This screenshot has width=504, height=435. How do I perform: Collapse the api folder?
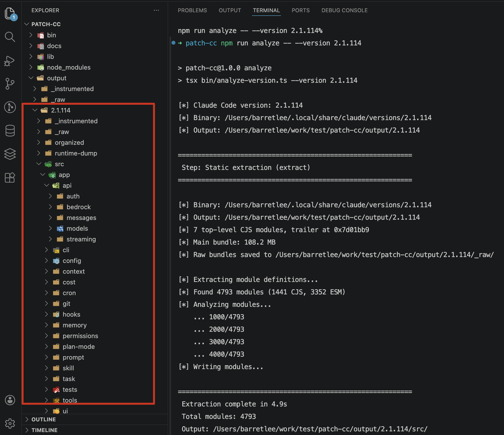(x=67, y=186)
